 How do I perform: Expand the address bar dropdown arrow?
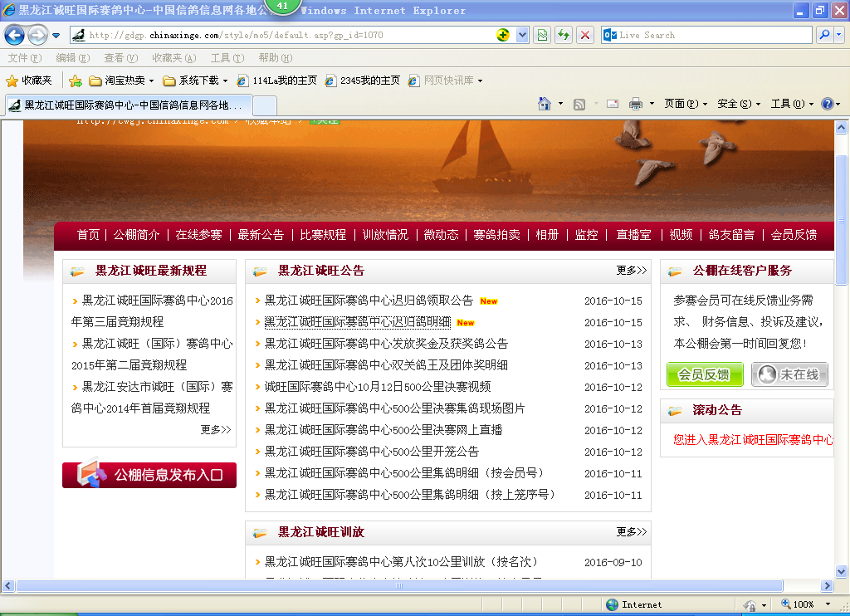tap(522, 35)
